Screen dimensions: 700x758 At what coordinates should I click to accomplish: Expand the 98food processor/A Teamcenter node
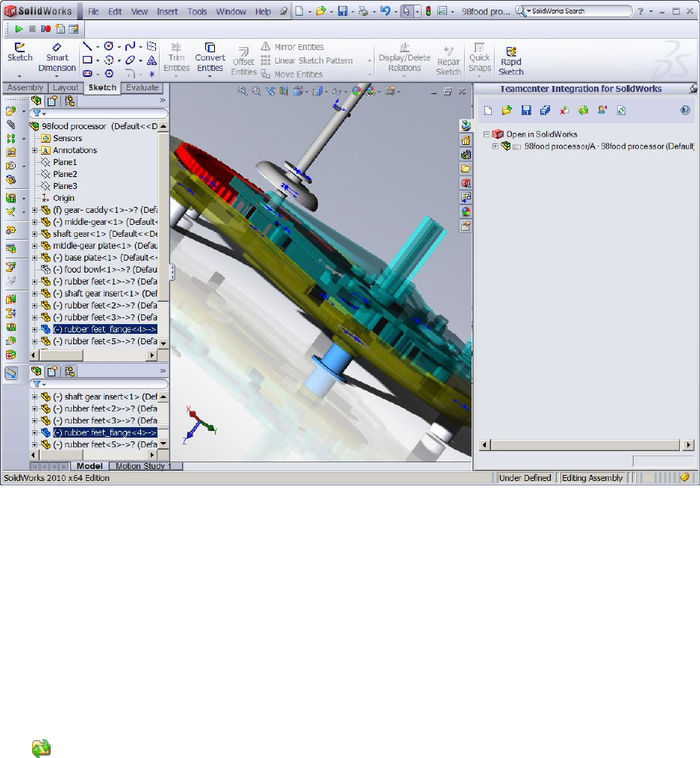tap(496, 146)
